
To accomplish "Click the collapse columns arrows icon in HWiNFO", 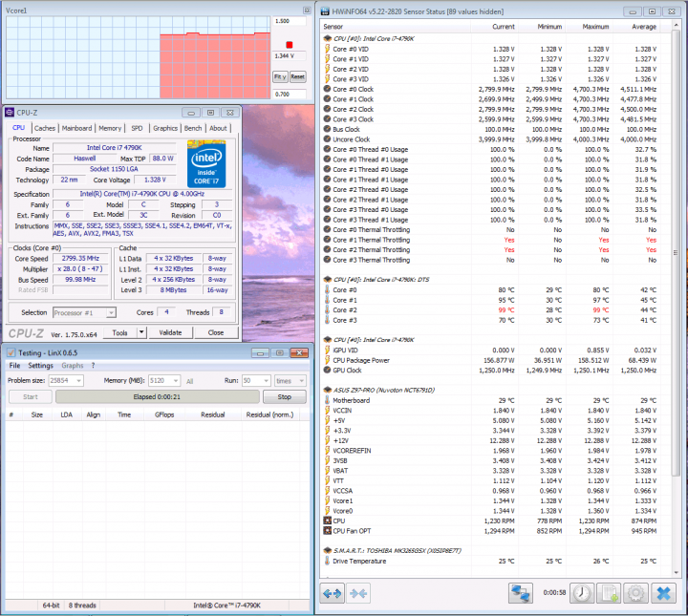I will point(358,593).
